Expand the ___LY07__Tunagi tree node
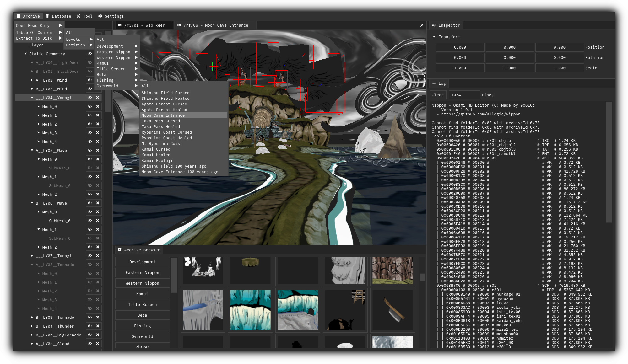 32,256
